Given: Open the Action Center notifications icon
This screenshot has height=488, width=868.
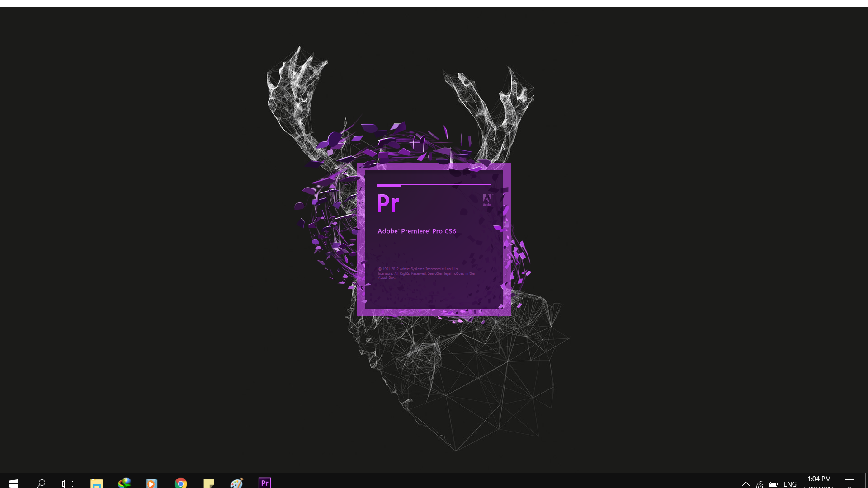Looking at the screenshot, I should click(x=849, y=483).
